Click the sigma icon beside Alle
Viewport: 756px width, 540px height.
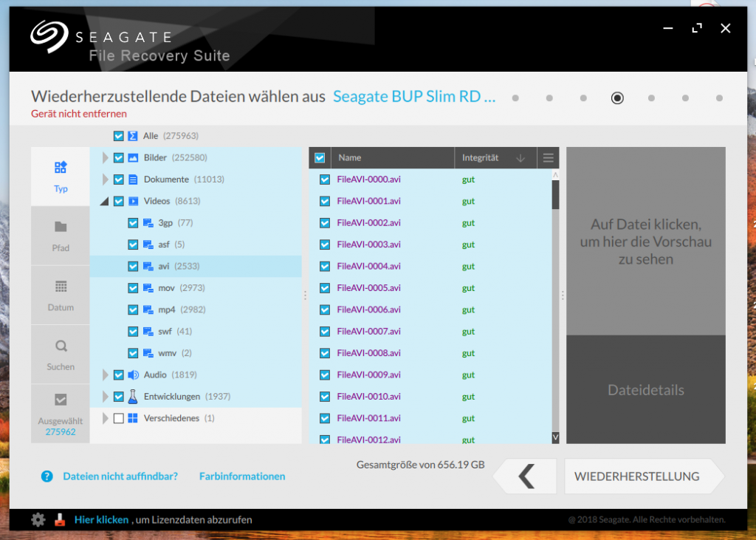click(x=133, y=136)
